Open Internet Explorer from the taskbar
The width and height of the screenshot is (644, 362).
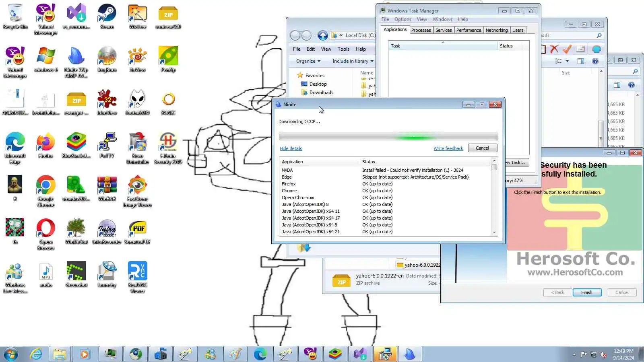(36, 354)
